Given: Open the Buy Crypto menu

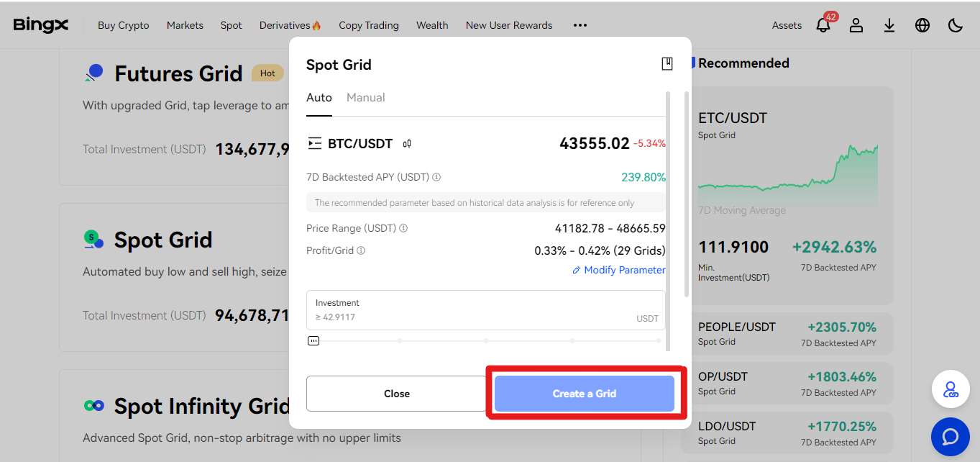Looking at the screenshot, I should (x=124, y=25).
